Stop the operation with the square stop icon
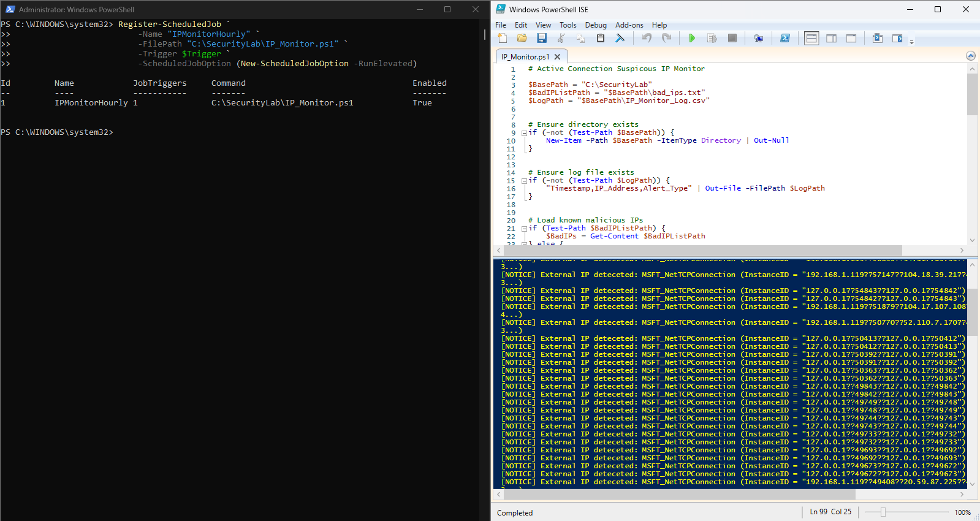Image resolution: width=980 pixels, height=521 pixels. pyautogui.click(x=732, y=38)
